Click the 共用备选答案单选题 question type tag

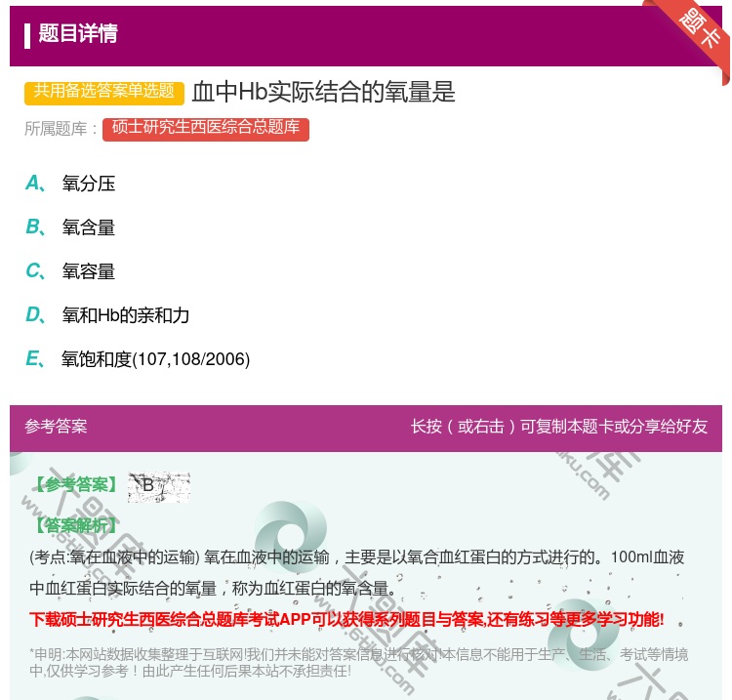(104, 92)
